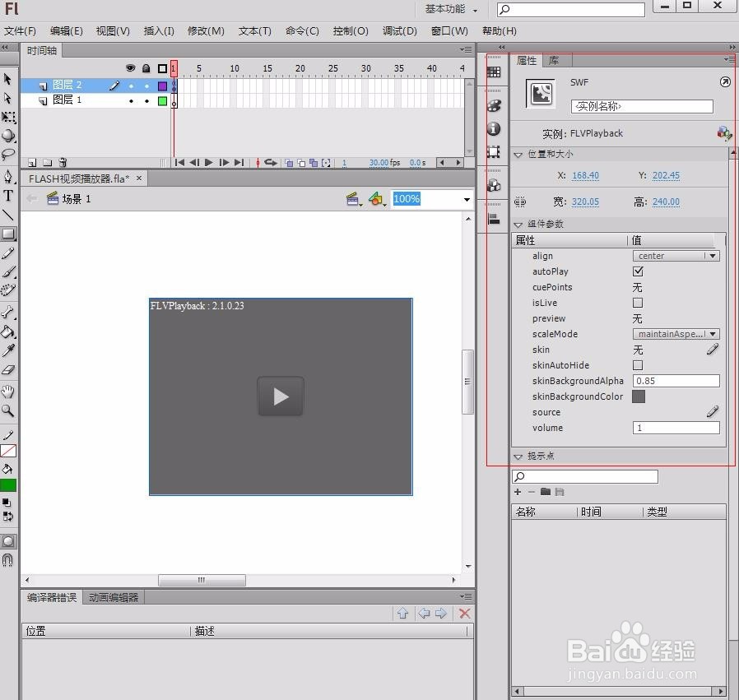739x700 pixels.
Task: Open the 基本功能 workspace dropdown
Action: [x=451, y=9]
